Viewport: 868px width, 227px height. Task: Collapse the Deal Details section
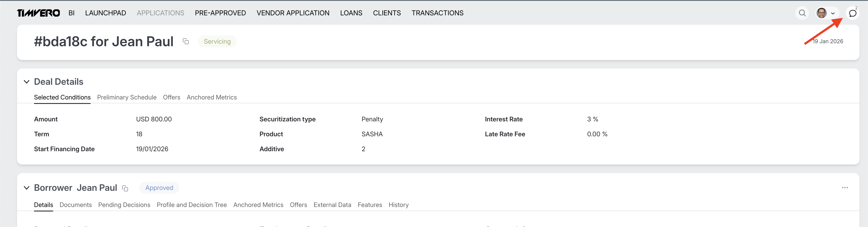[27, 82]
